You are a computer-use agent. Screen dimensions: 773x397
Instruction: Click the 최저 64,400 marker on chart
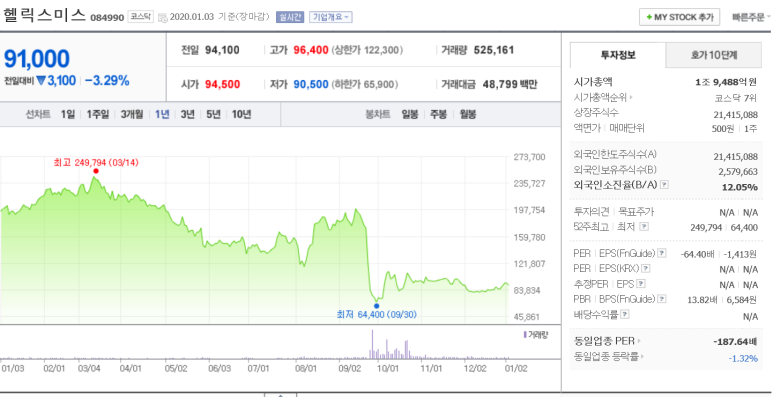click(377, 306)
